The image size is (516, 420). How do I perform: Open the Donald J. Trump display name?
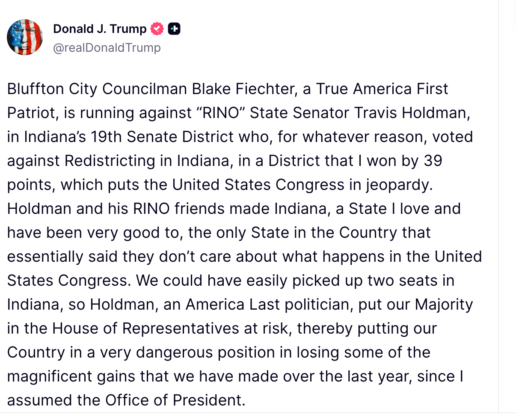[100, 29]
